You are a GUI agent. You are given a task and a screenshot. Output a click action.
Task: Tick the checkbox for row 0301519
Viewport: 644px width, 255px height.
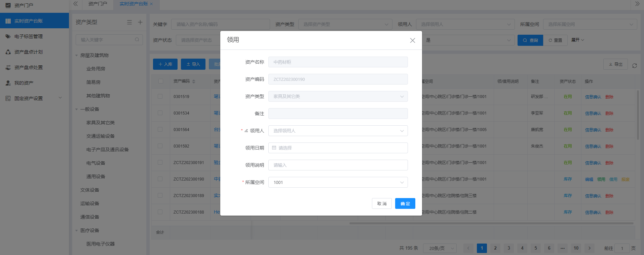[160, 96]
